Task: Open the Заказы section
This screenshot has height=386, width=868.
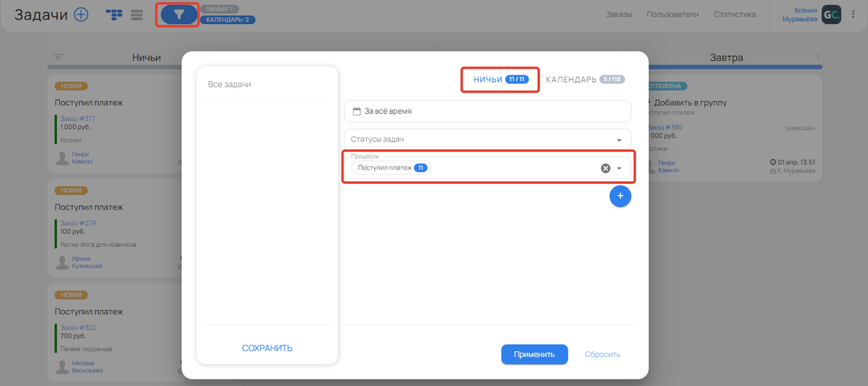Action: [618, 14]
